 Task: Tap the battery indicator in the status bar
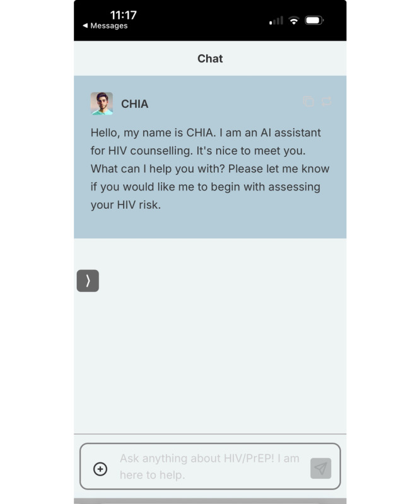[314, 21]
